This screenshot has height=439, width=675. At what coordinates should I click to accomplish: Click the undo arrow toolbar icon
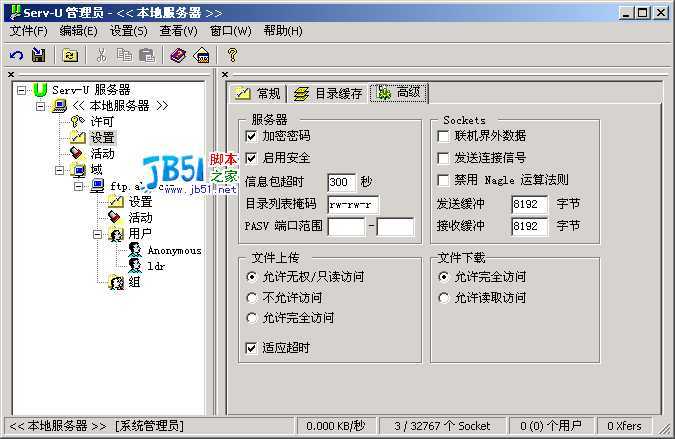pyautogui.click(x=16, y=55)
